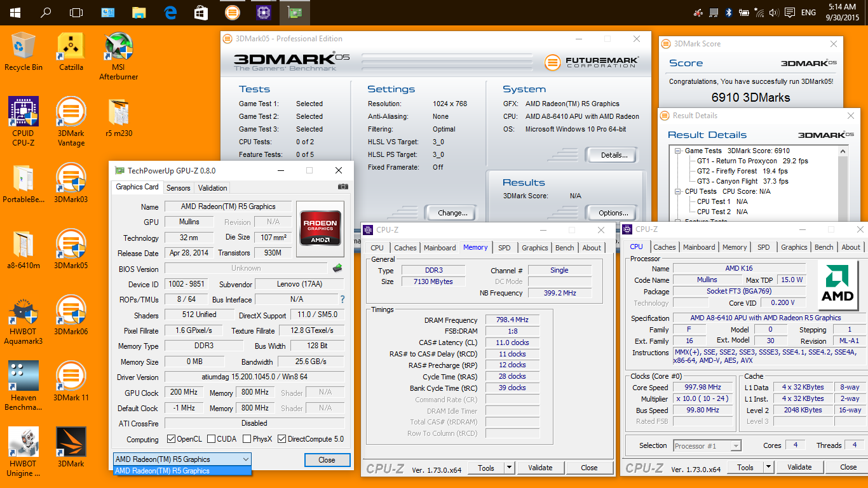Select the MSI Afterburner desktop shortcut
The width and height of the screenshot is (868, 488).
(118, 56)
